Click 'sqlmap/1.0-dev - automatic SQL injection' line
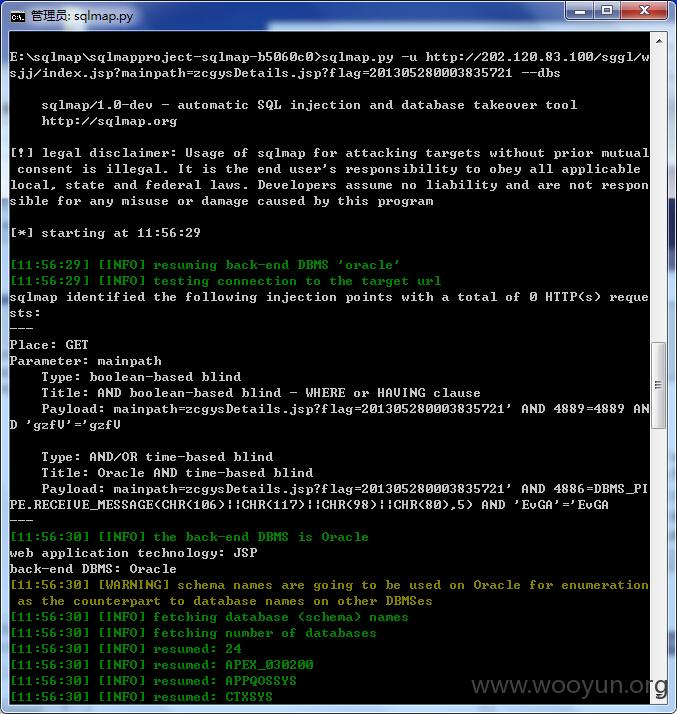The width and height of the screenshot is (677, 714). (309, 105)
